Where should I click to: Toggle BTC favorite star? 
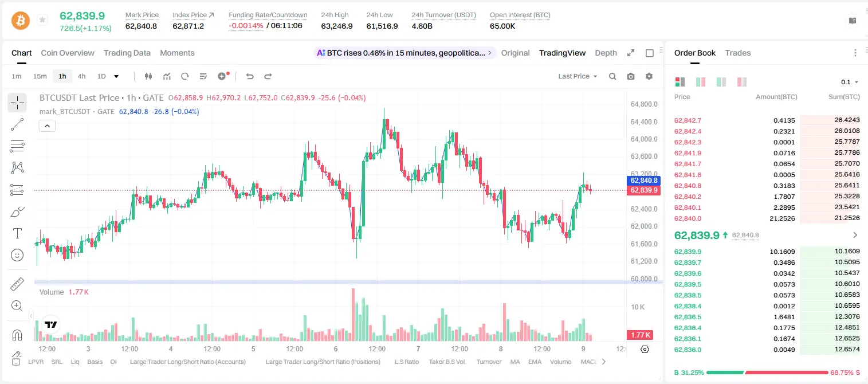42,20
